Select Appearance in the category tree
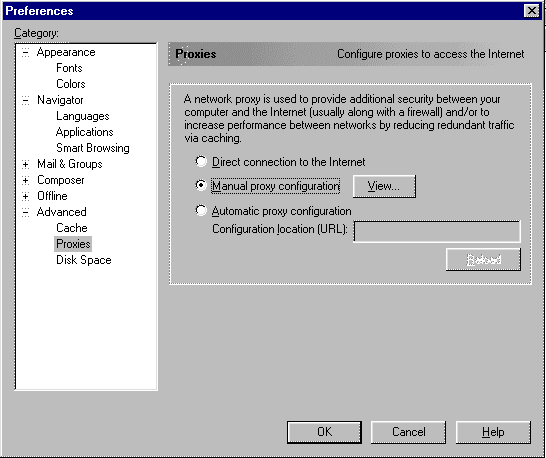The height and width of the screenshot is (458, 546). tap(66, 52)
